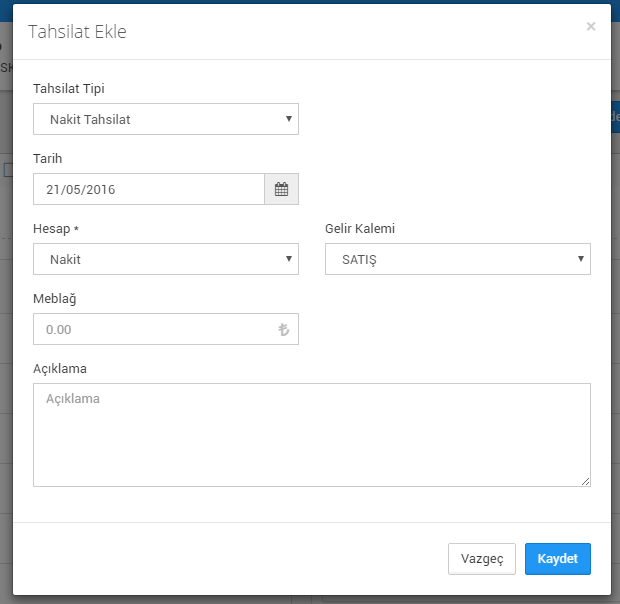Save the collection with Kaydet button
The height and width of the screenshot is (604, 620).
coord(558,559)
